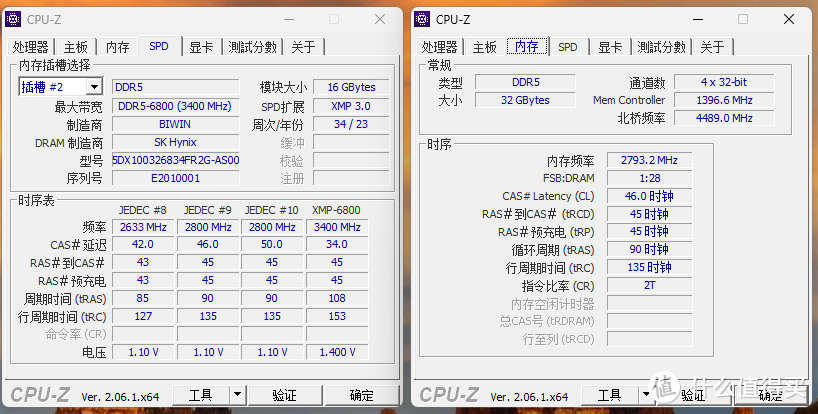
Task: Click the 4 x 32-bit channel count field
Action: tap(724, 82)
